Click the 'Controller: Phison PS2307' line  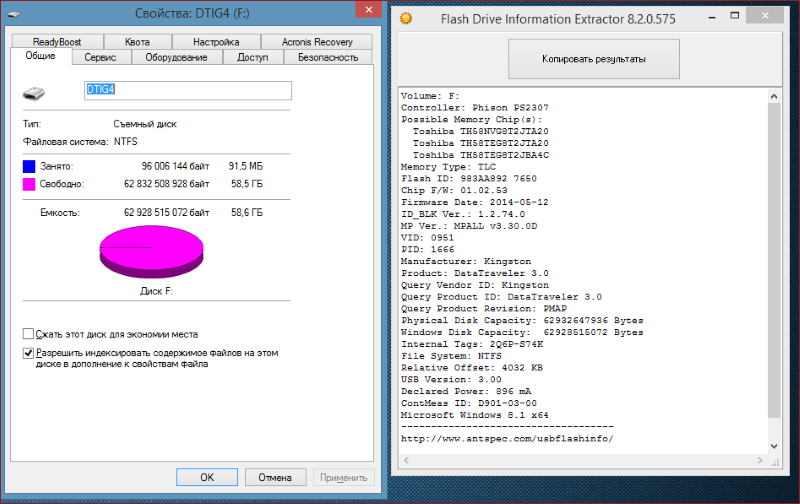(x=474, y=108)
